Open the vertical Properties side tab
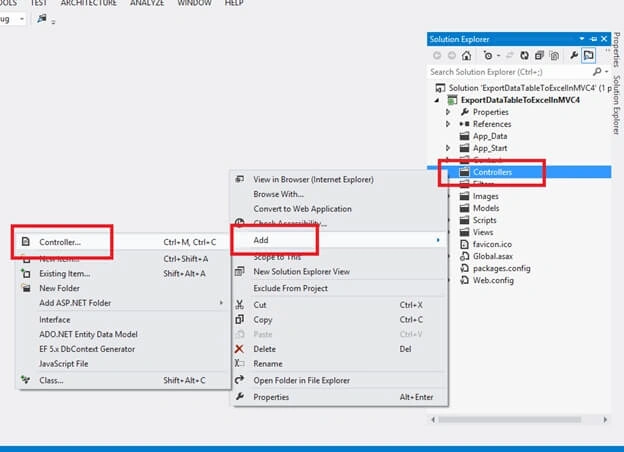Screen dimensions: 624x452 [616, 49]
